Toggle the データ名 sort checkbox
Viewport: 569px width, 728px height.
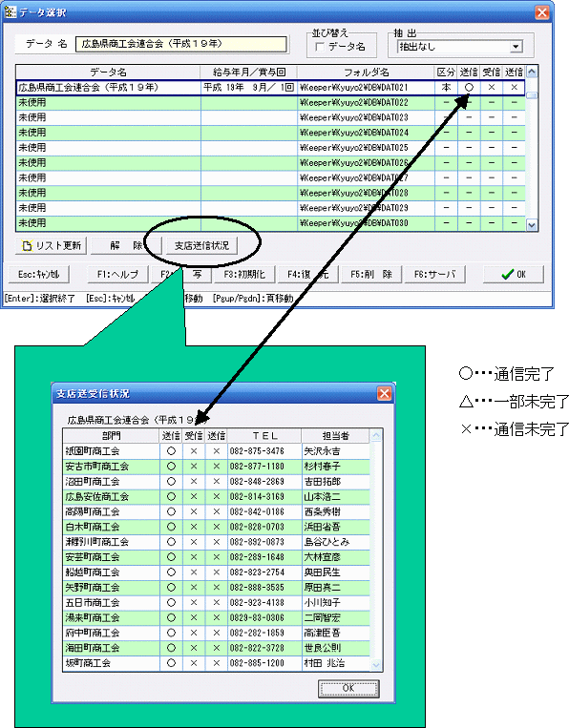point(320,47)
